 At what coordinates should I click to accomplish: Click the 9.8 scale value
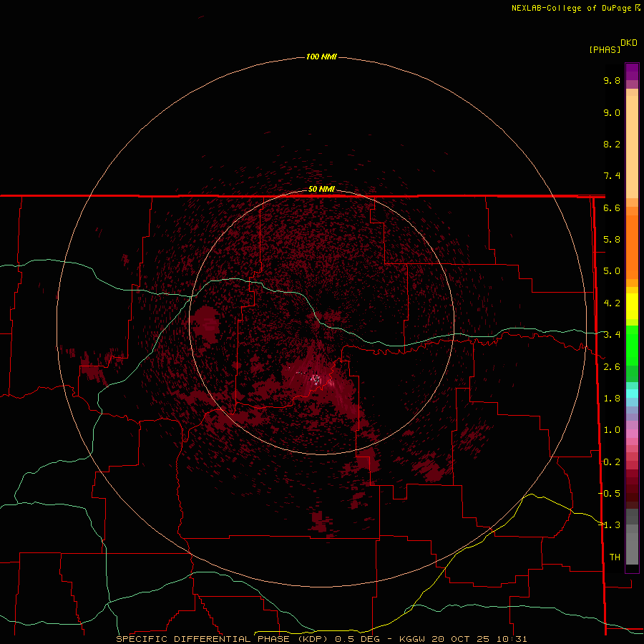[x=612, y=80]
